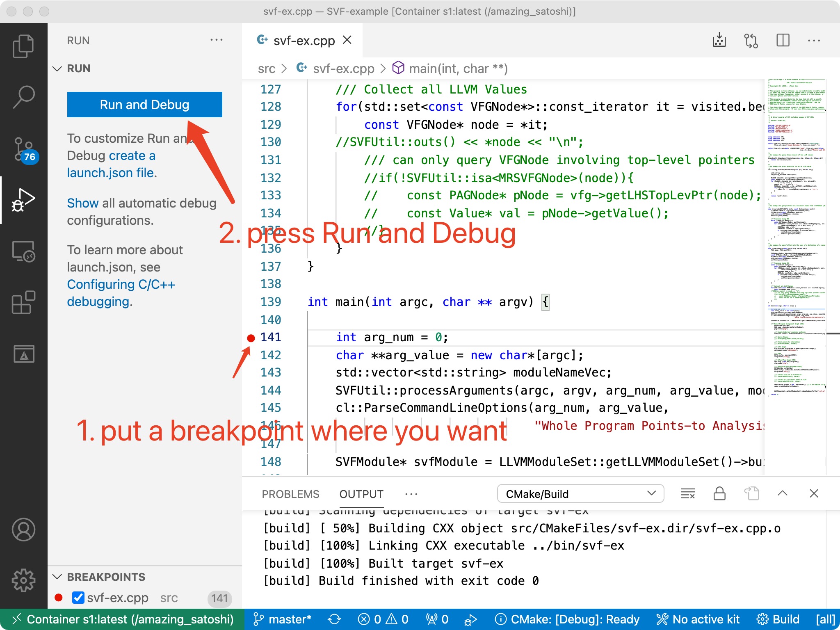Screen dimensions: 840x630
Task: Click the build/download icon in editor toolbar
Action: [719, 40]
